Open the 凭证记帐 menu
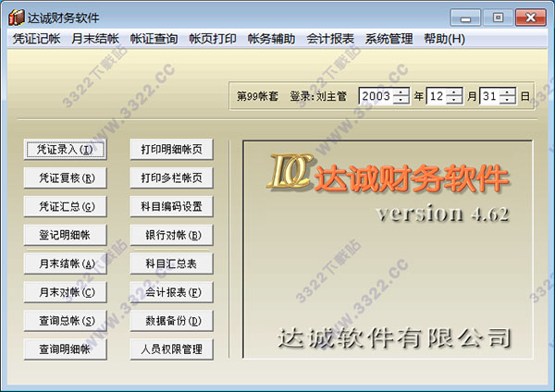 pos(36,39)
